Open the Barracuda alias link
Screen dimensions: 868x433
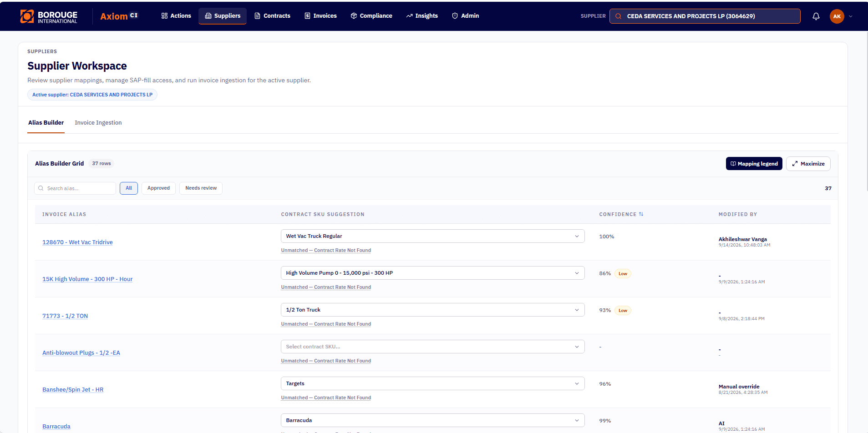pyautogui.click(x=56, y=427)
